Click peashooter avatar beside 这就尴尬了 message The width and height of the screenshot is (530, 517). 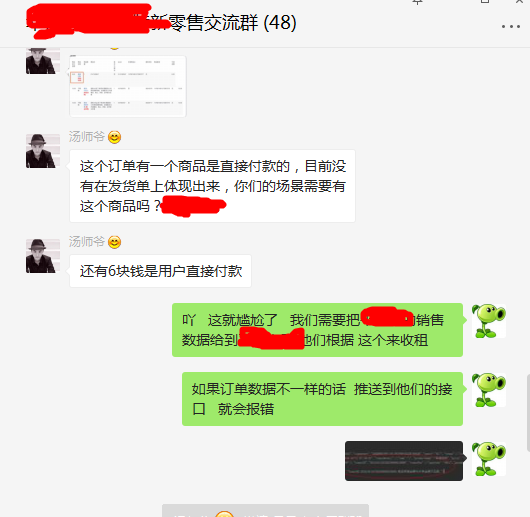coord(489,321)
